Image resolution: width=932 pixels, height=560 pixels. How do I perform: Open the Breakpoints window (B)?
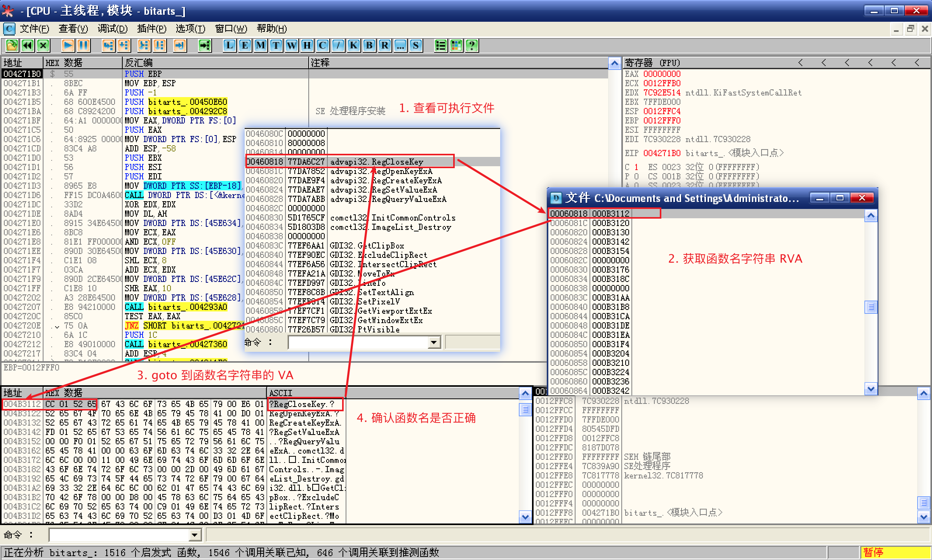(x=368, y=45)
